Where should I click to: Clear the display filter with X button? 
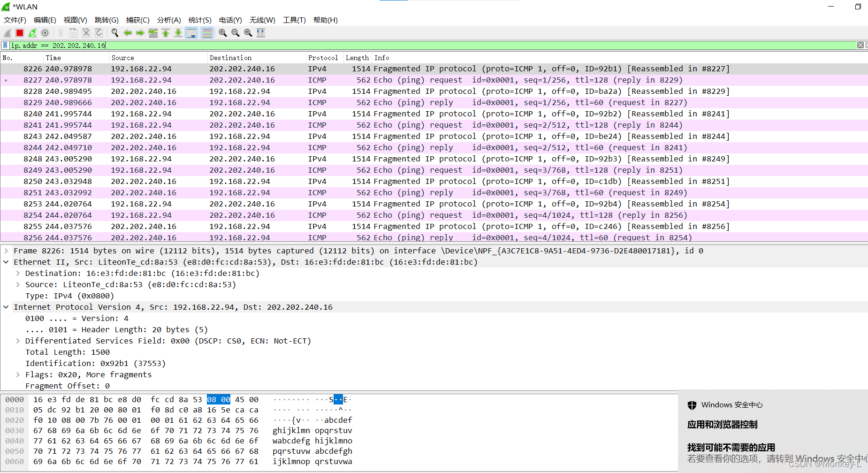[860, 45]
